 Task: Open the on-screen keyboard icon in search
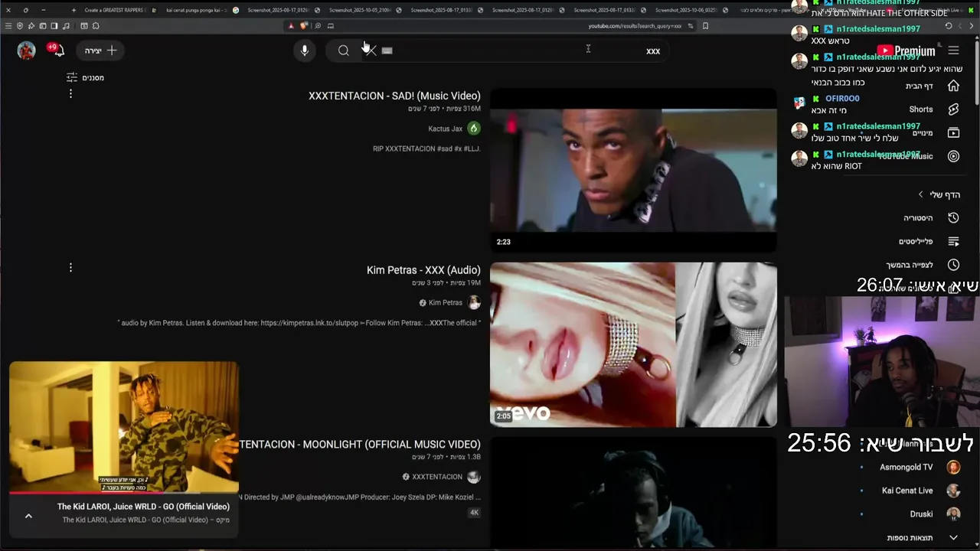click(x=387, y=51)
